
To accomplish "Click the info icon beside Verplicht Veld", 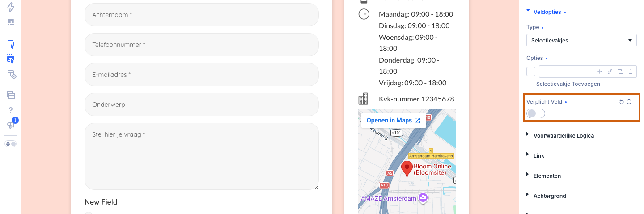I will 629,102.
